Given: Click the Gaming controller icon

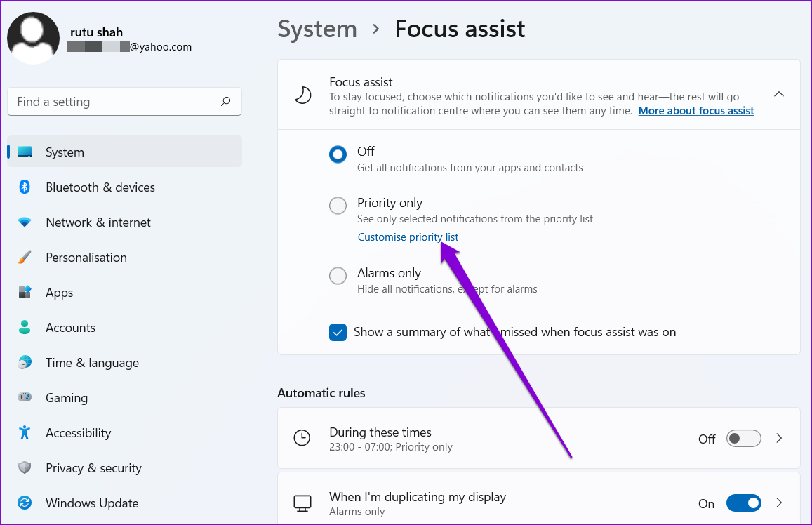Looking at the screenshot, I should [x=25, y=397].
